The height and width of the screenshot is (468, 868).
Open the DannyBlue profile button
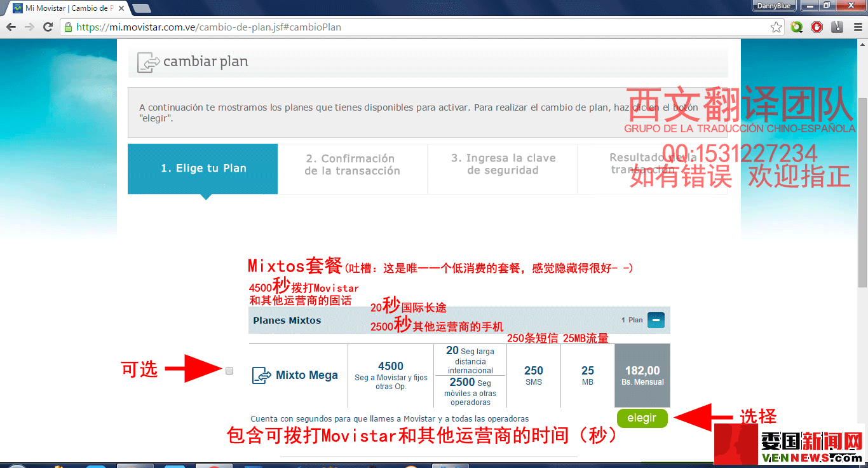(774, 6)
